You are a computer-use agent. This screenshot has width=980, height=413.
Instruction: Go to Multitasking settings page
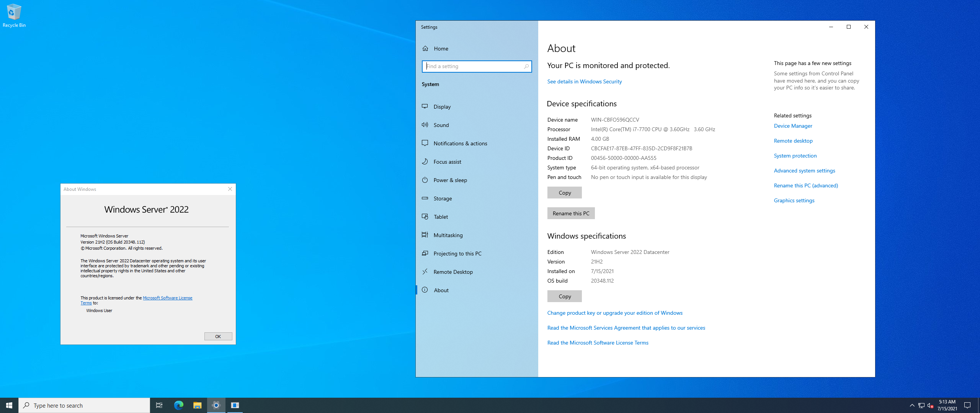(x=477, y=235)
